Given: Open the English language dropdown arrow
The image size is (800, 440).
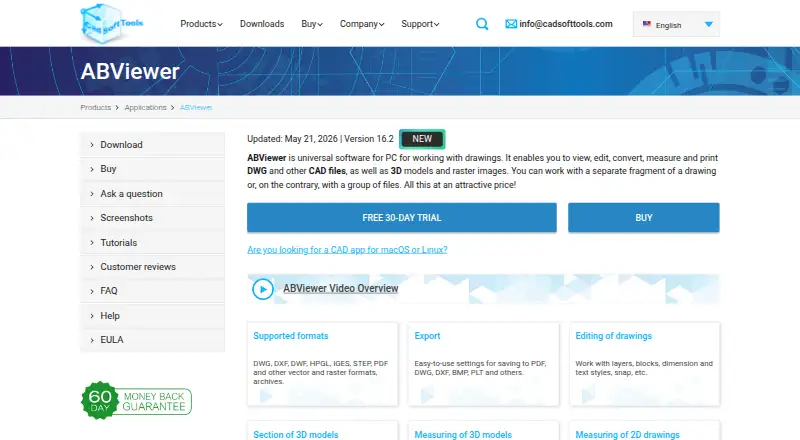Looking at the screenshot, I should click(x=708, y=25).
